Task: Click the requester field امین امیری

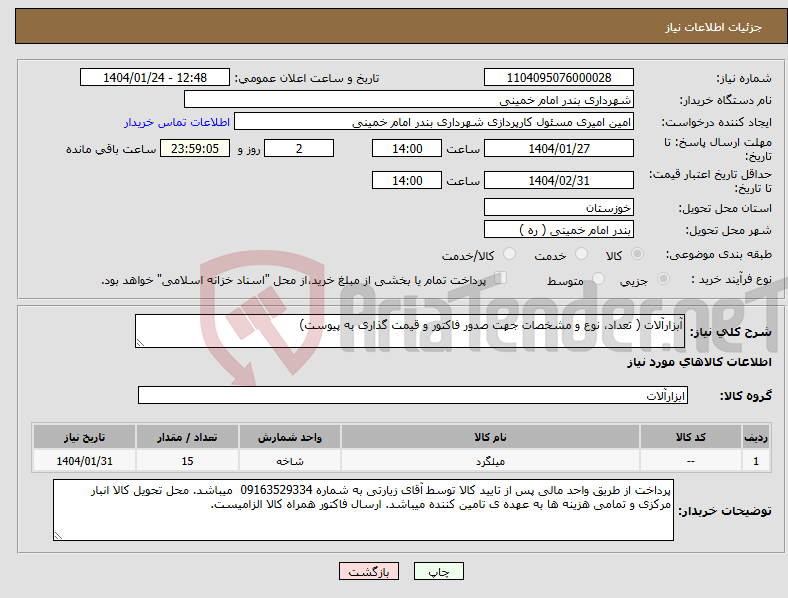Action: [x=434, y=122]
